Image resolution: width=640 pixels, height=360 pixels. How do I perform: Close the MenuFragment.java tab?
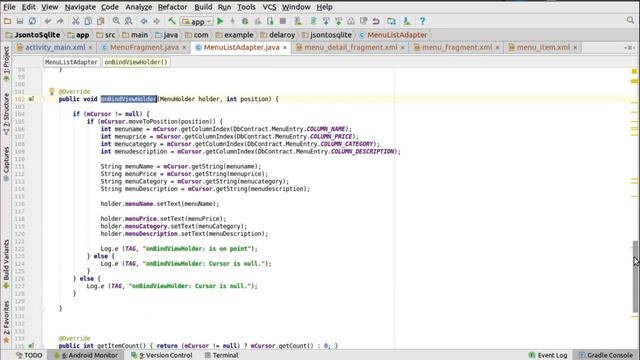184,48
